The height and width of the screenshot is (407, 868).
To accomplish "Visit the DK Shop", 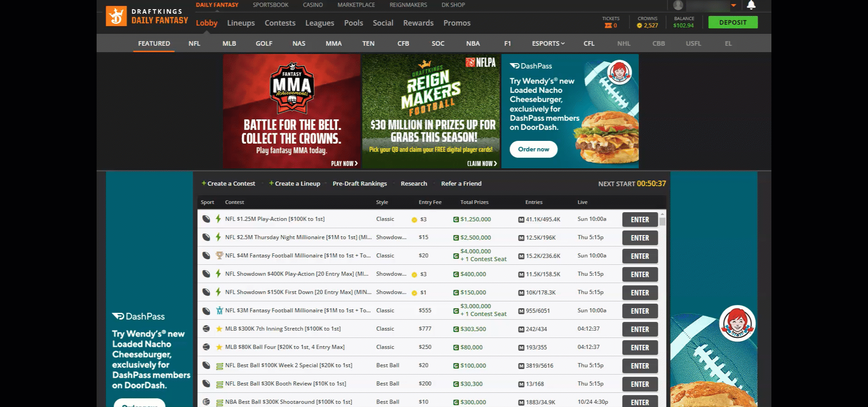I will 453,5.
